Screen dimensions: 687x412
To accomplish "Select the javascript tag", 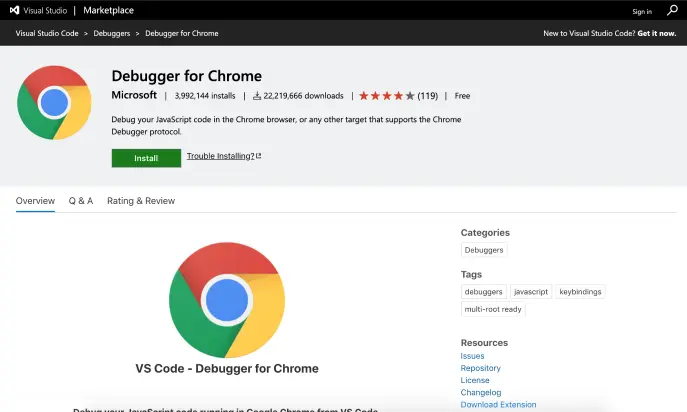I will pyautogui.click(x=531, y=291).
